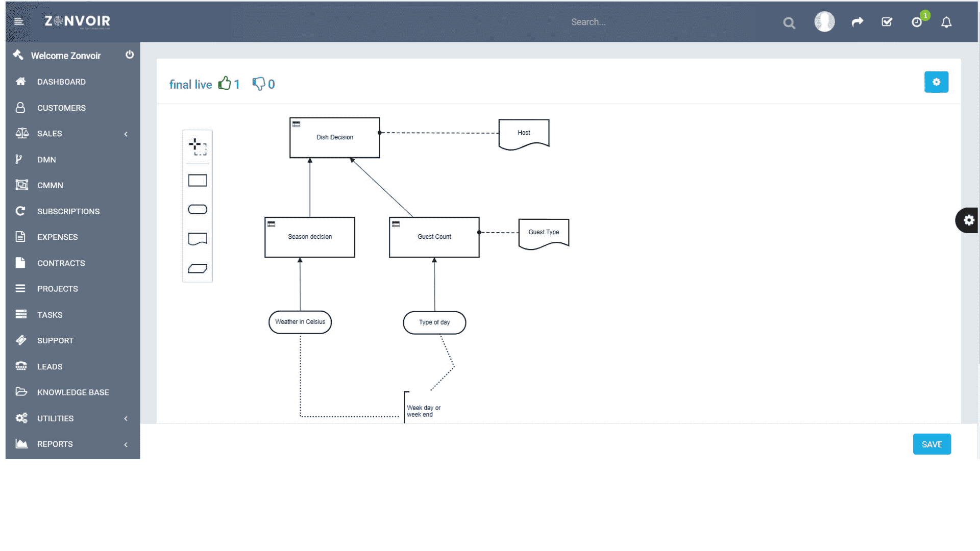Click the Zonvoir logo
The width and height of the screenshot is (980, 551).
tap(78, 21)
